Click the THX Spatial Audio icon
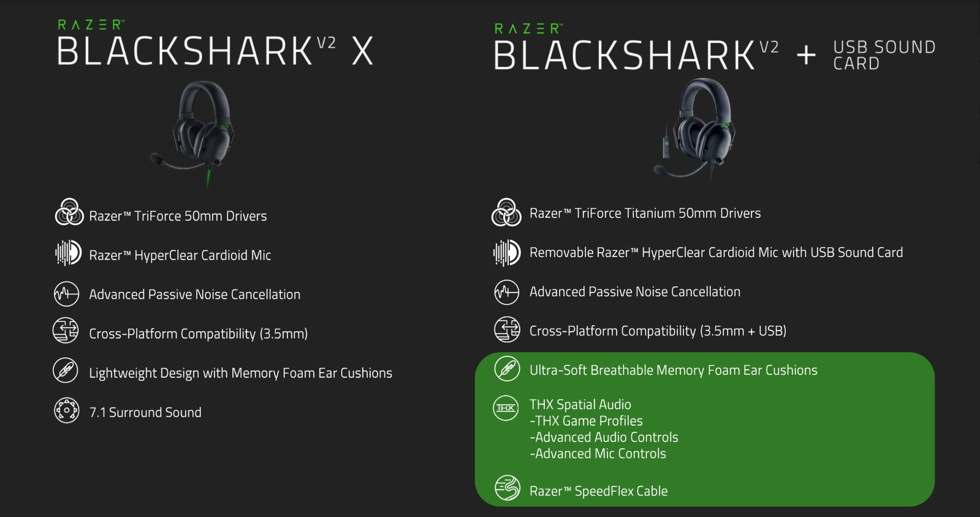Viewport: 980px width, 517px height. [x=506, y=408]
